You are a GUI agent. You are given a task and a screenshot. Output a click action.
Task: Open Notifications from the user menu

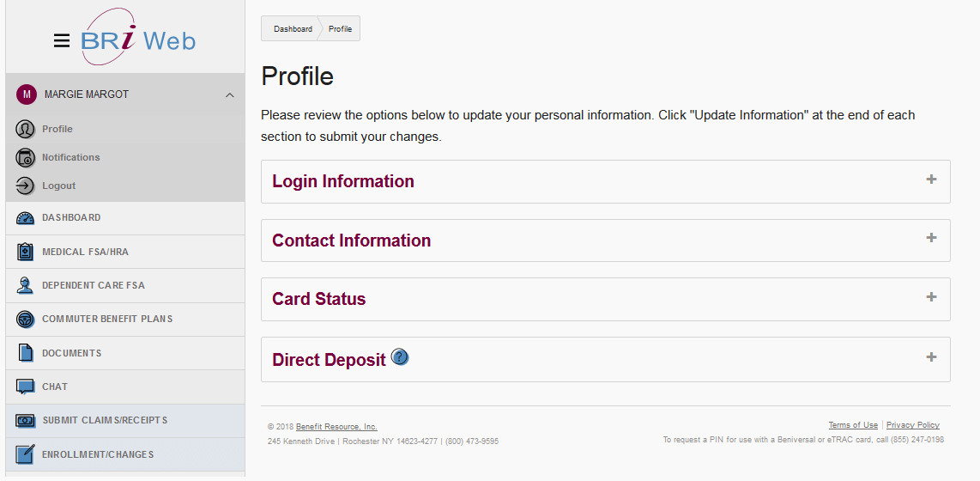(70, 157)
